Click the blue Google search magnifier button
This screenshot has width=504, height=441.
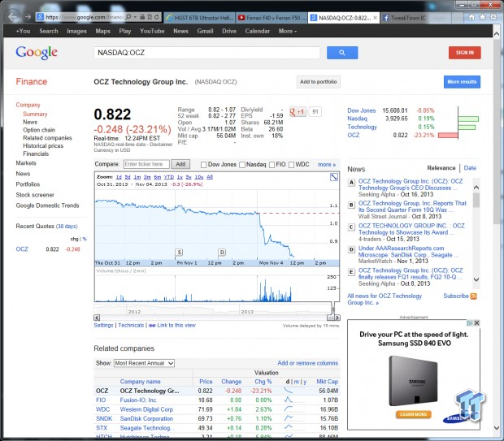[342, 53]
